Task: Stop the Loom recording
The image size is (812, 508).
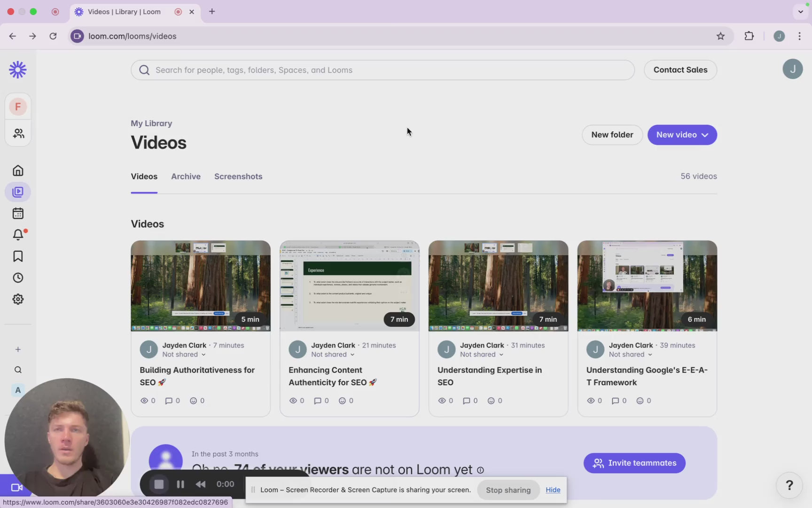Action: 159,484
